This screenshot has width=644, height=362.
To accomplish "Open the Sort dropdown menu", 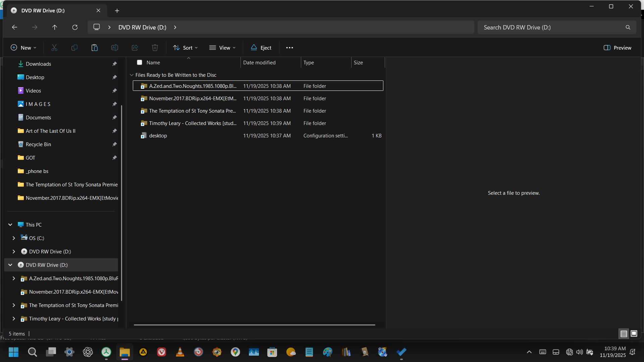I will (185, 48).
